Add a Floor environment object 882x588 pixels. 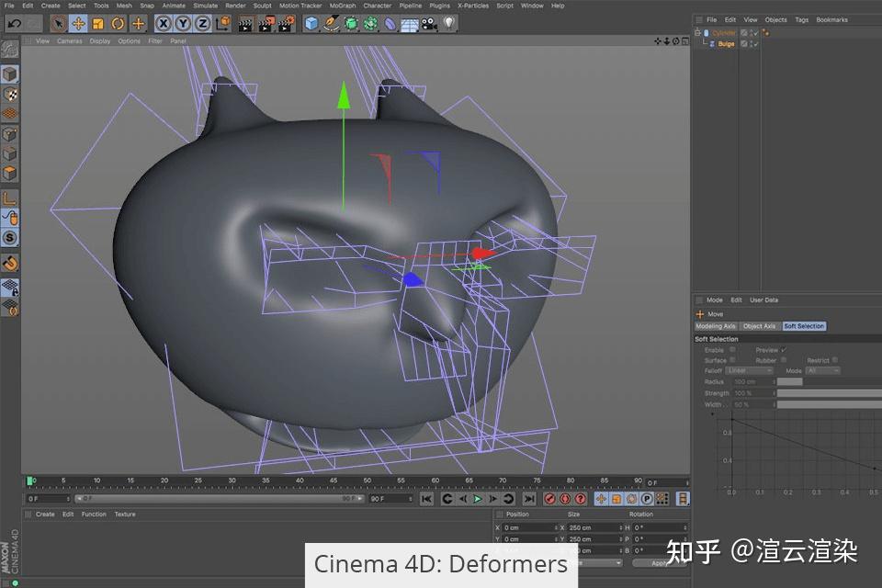pyautogui.click(x=410, y=25)
